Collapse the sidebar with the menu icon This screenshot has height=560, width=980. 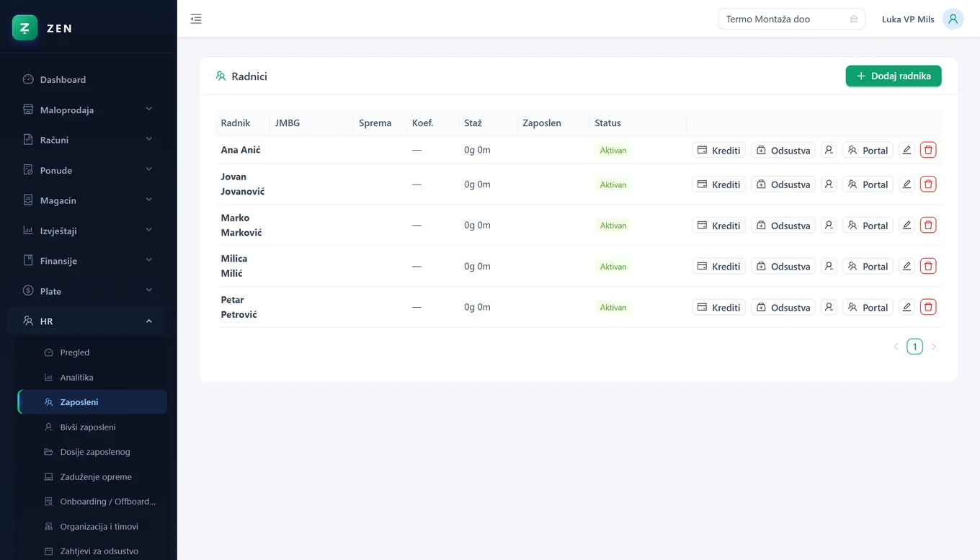pos(196,19)
